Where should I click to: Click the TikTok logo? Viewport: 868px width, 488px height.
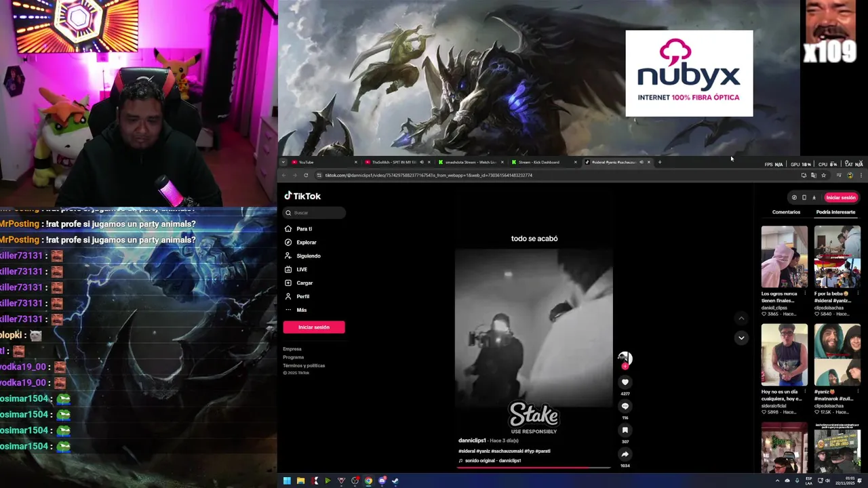[x=302, y=196]
